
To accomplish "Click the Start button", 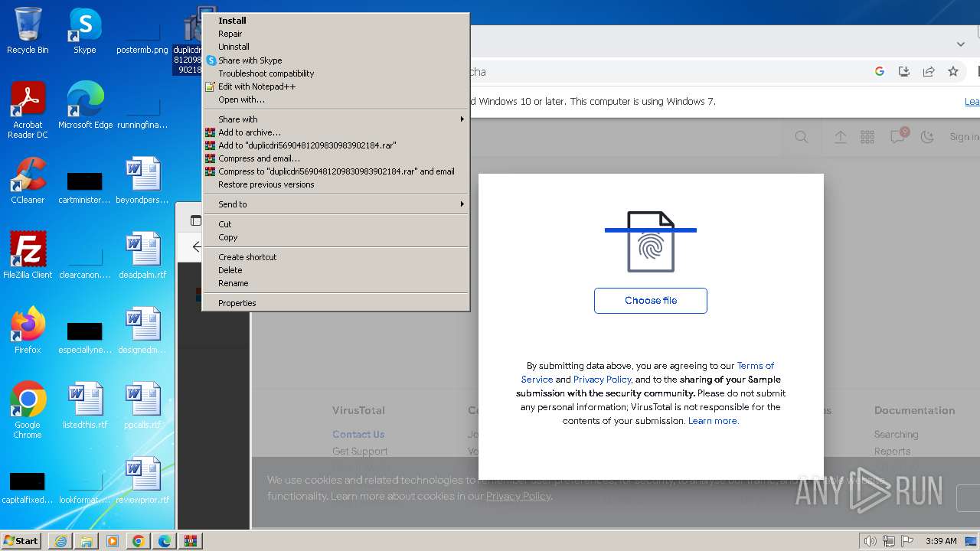I will 21,540.
